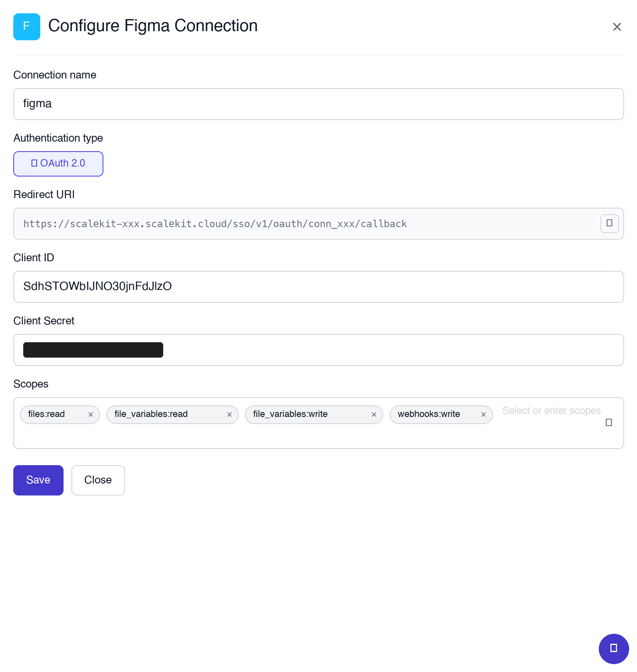Click the icon inside the OAuth 2.0 button
The image size is (637, 672).
35,163
